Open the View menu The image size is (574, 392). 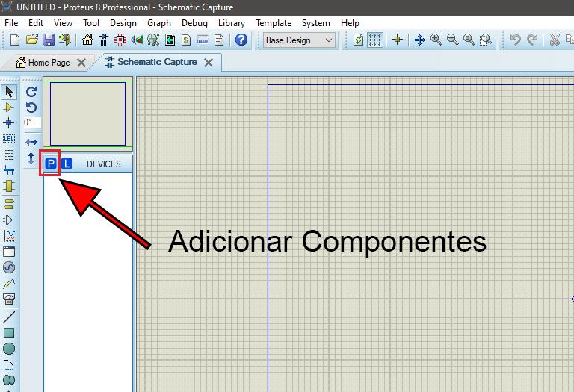click(x=63, y=23)
